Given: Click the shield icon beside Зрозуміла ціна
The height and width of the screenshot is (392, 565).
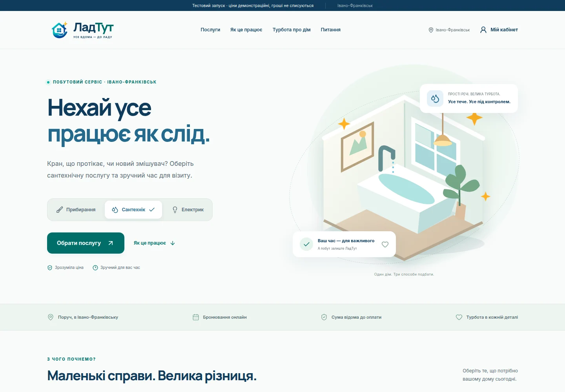Looking at the screenshot, I should click(x=50, y=268).
